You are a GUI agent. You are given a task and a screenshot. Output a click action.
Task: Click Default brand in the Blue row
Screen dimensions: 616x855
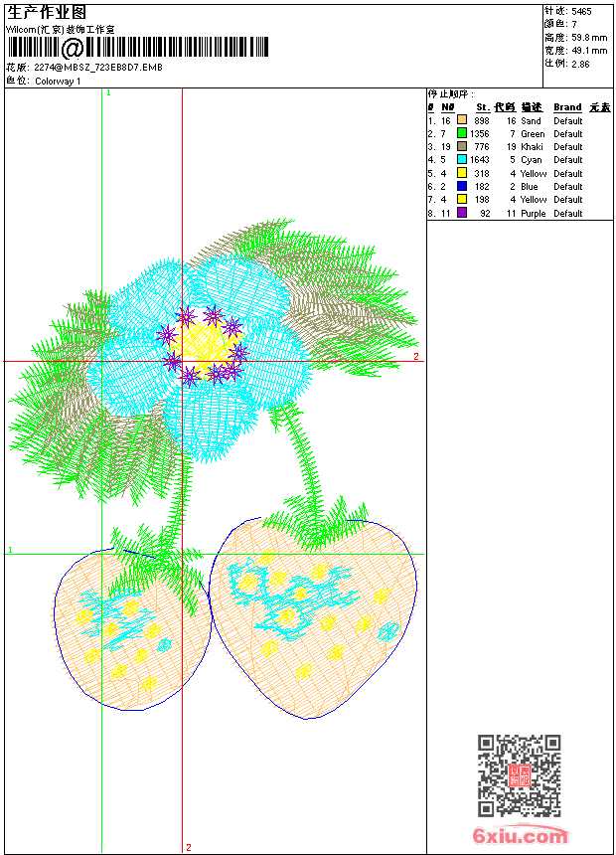click(568, 187)
